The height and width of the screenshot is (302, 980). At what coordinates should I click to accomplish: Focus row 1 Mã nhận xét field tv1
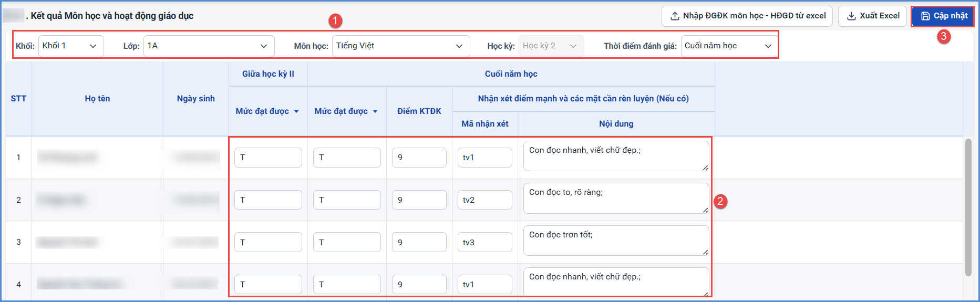[485, 158]
